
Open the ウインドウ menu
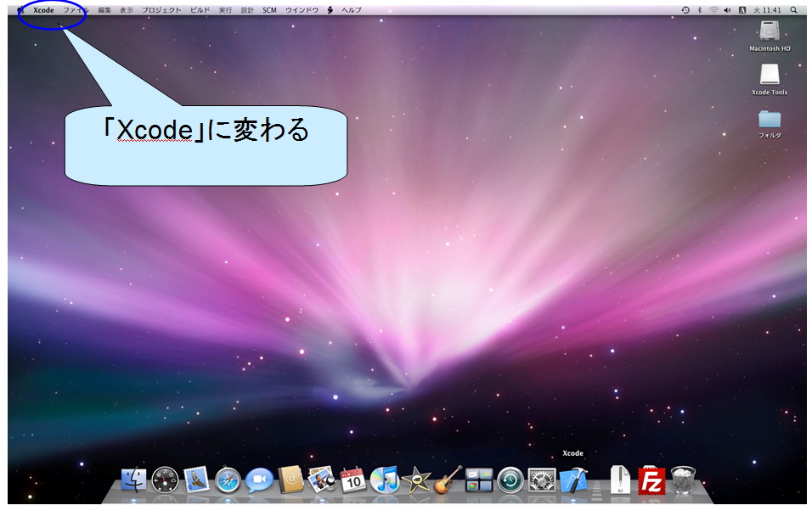pos(302,10)
